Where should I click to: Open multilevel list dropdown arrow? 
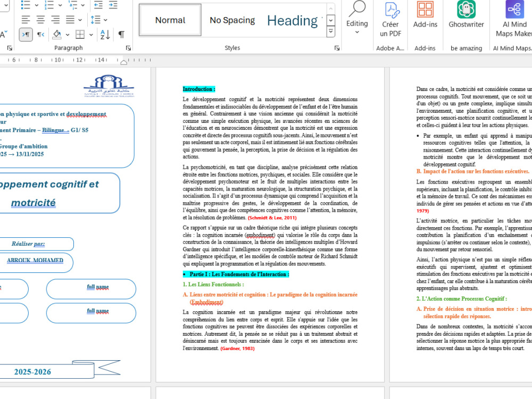83,5
